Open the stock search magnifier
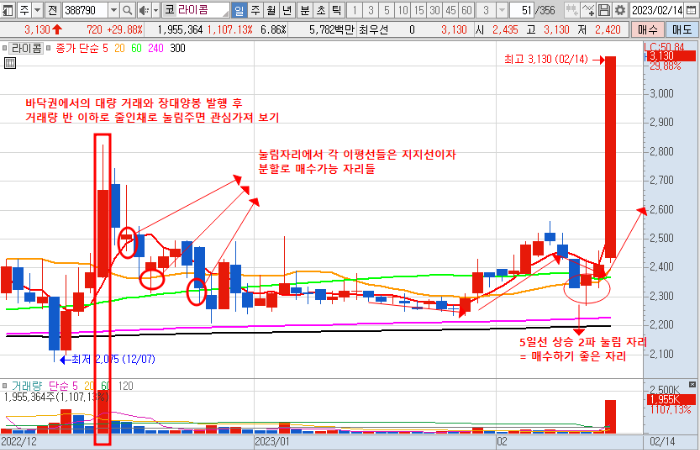This screenshot has width=700, height=450. pyautogui.click(x=127, y=10)
